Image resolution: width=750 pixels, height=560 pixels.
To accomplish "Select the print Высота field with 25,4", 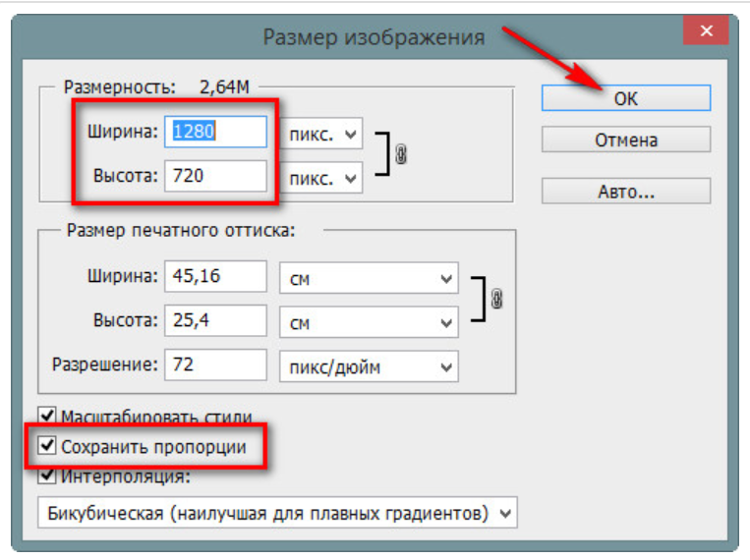I will (217, 321).
